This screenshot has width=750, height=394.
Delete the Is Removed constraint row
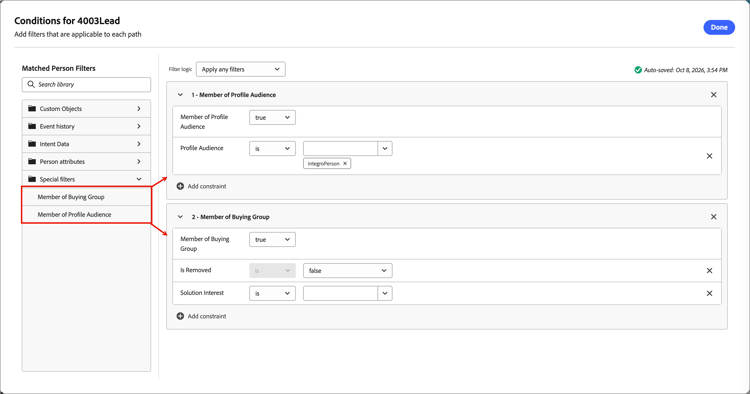[x=709, y=271]
